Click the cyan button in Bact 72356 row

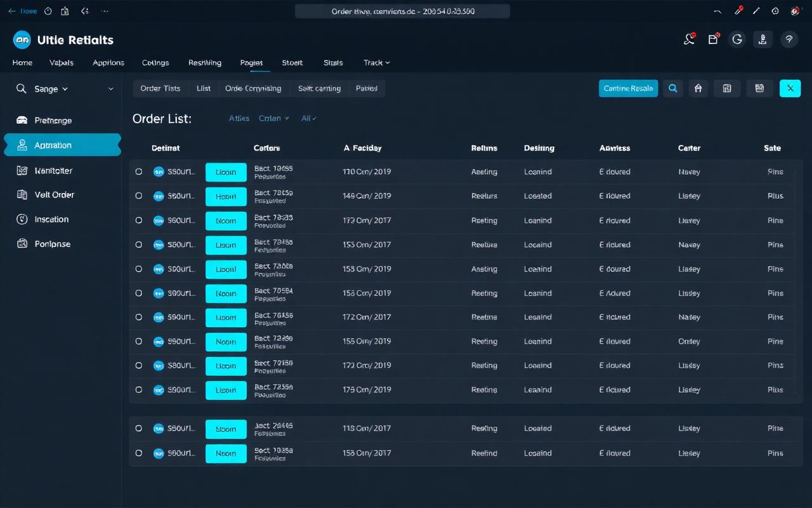click(x=226, y=390)
